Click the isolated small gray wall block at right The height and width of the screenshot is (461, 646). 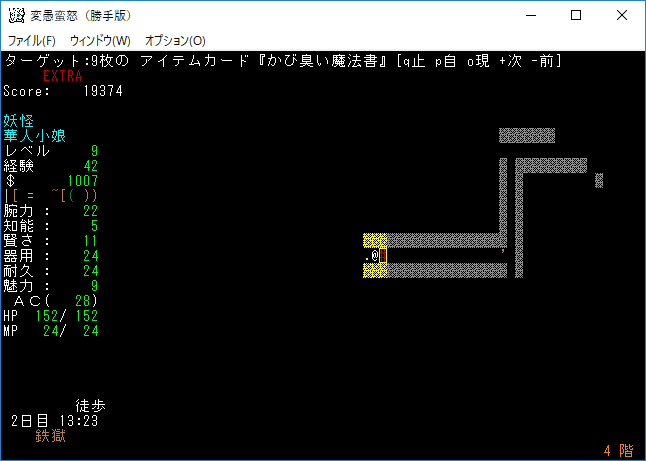(599, 180)
